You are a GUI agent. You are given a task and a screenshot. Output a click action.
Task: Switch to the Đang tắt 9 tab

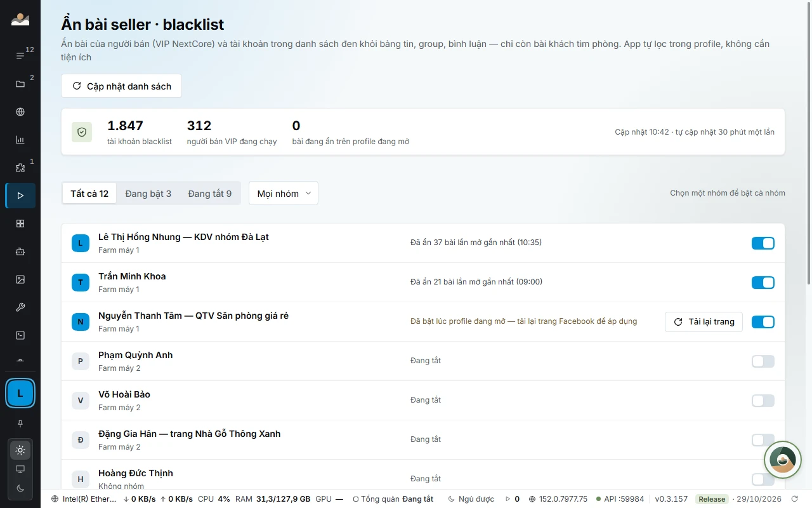click(210, 194)
